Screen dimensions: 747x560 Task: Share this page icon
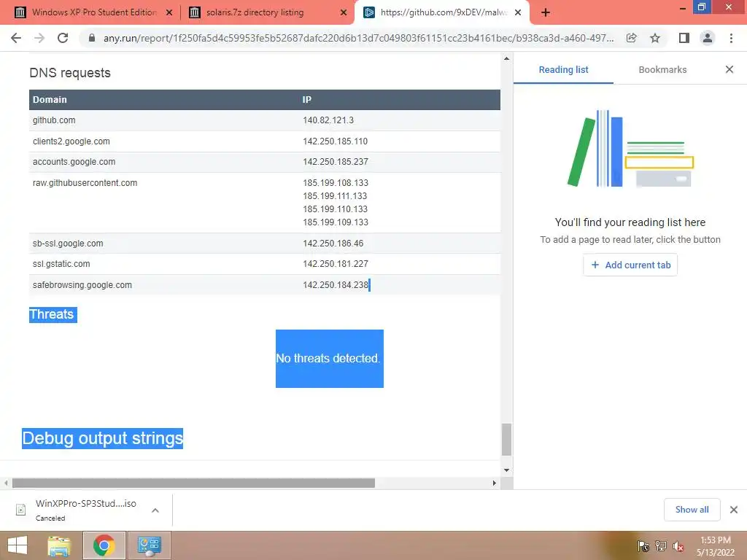pyautogui.click(x=631, y=38)
